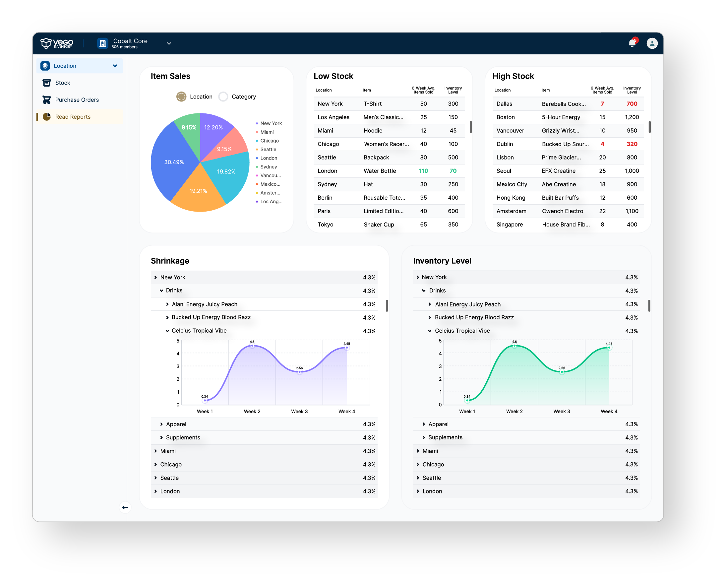The width and height of the screenshot is (728, 586).
Task: Collapse sidebar with the left arrow button
Action: [x=125, y=507]
